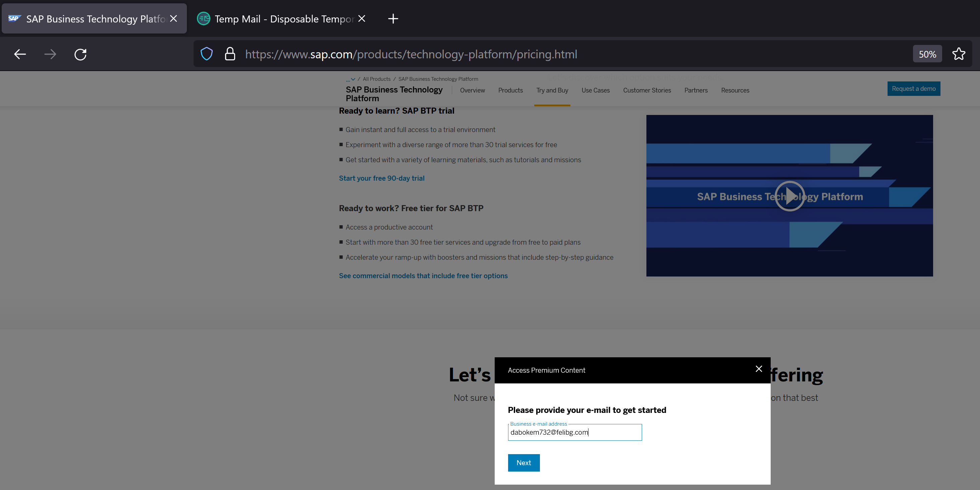Click the Next button

tap(523, 463)
